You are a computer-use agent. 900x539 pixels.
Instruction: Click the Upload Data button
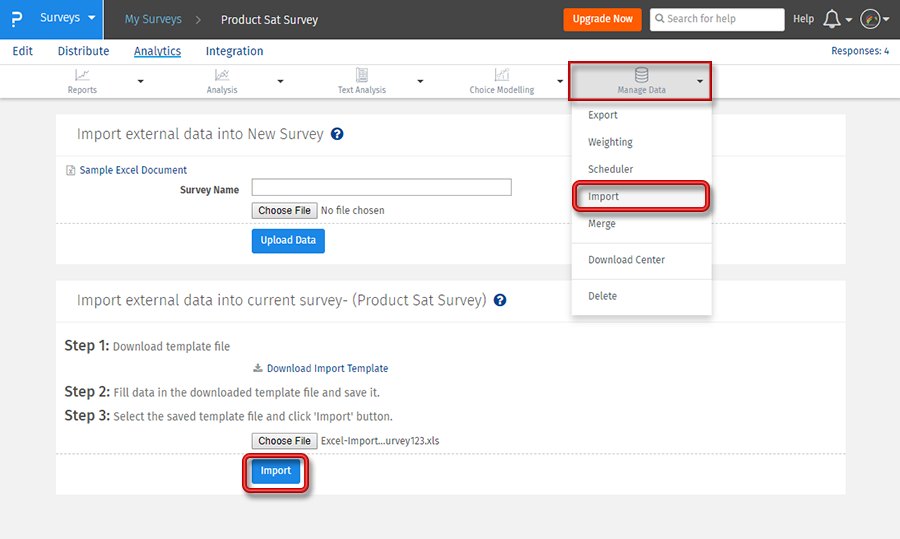(288, 240)
